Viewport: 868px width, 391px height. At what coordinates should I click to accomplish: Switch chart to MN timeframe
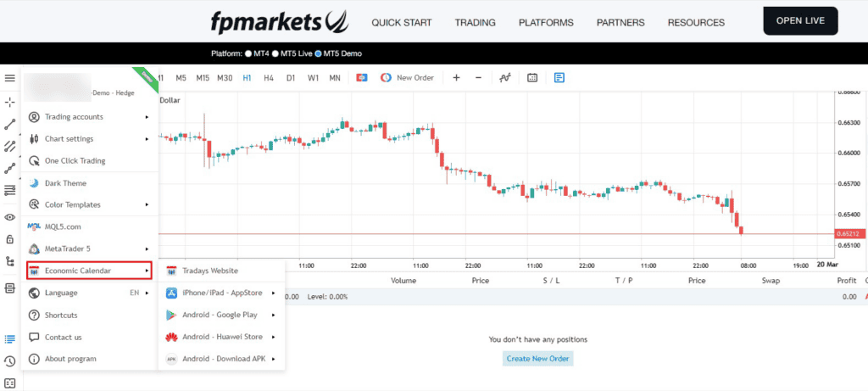coord(335,78)
